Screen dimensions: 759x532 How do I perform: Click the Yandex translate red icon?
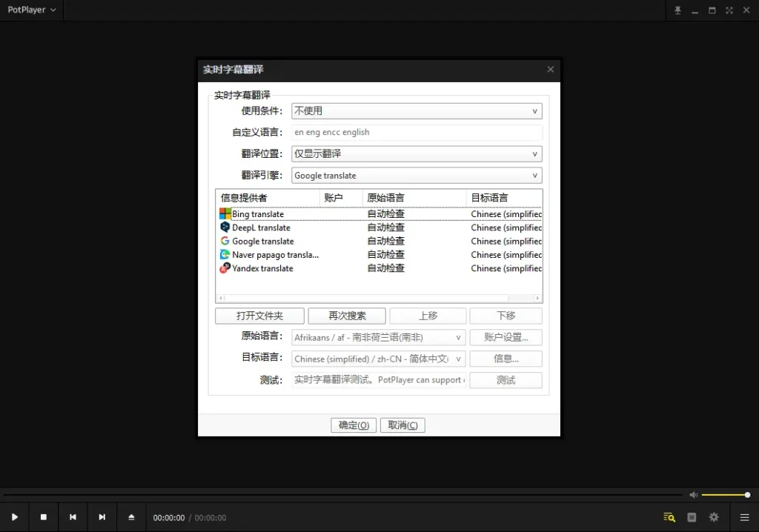click(225, 267)
